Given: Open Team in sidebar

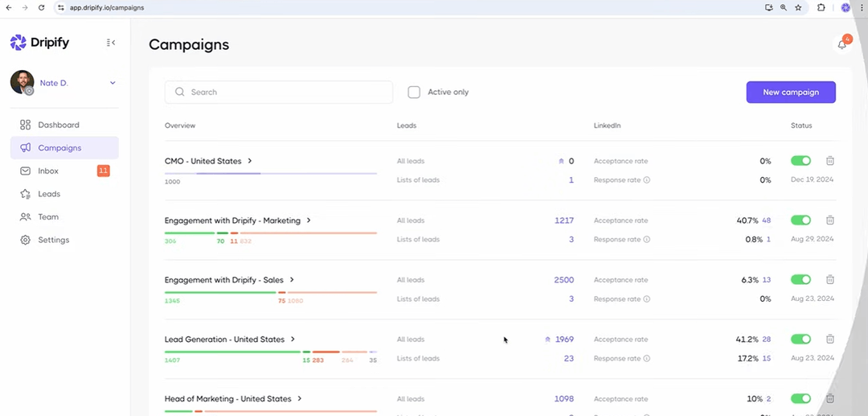Looking at the screenshot, I should 64,216.
